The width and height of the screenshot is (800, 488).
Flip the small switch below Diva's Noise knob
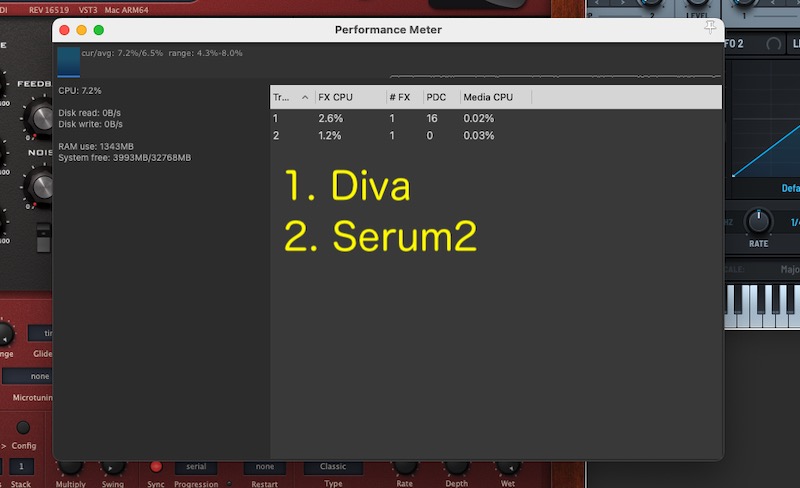[x=44, y=238]
